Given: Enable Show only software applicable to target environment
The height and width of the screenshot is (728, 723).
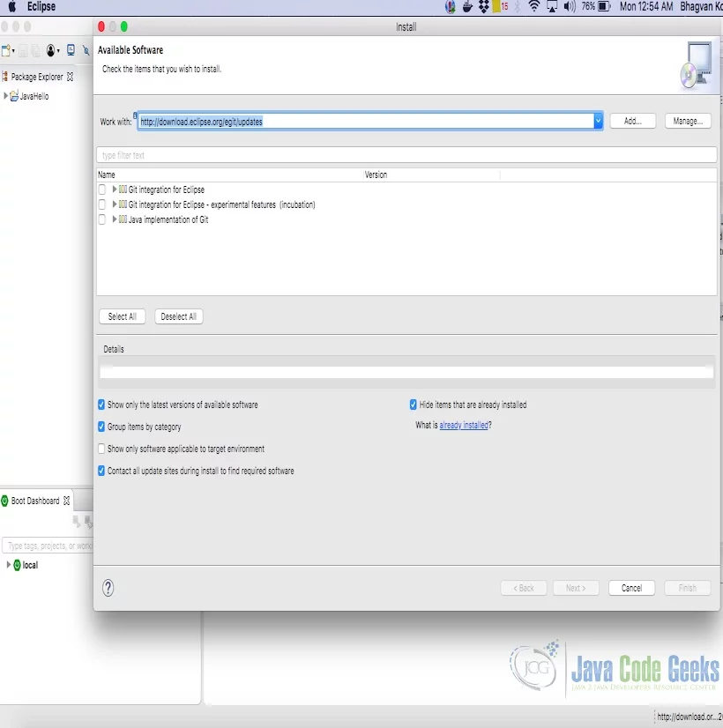Looking at the screenshot, I should coord(101,449).
